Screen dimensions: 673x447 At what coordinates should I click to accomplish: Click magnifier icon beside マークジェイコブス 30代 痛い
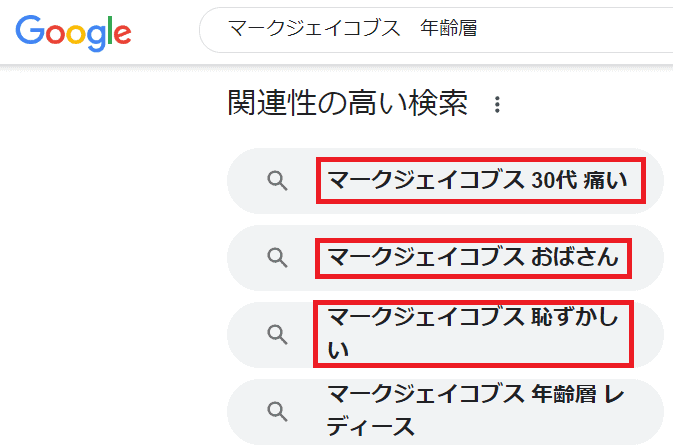(x=277, y=181)
